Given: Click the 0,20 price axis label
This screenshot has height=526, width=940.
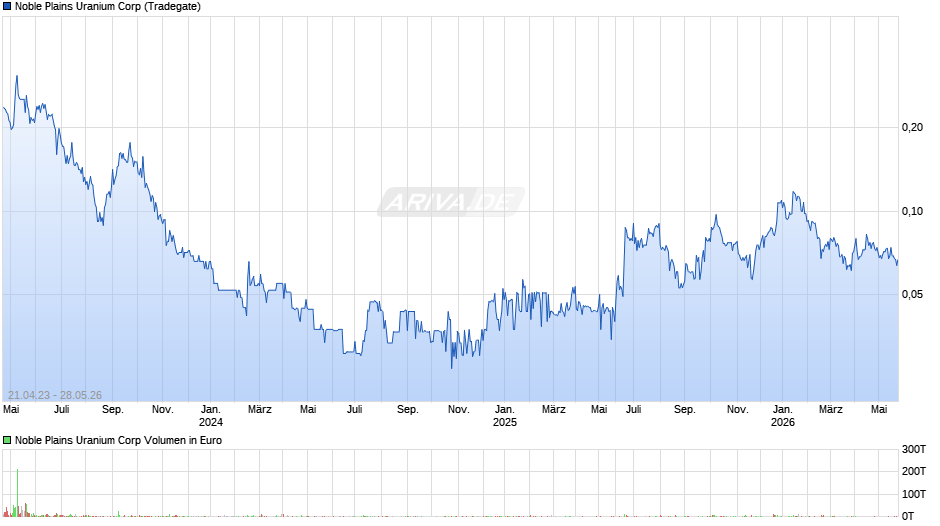Looking at the screenshot, I should 912,127.
